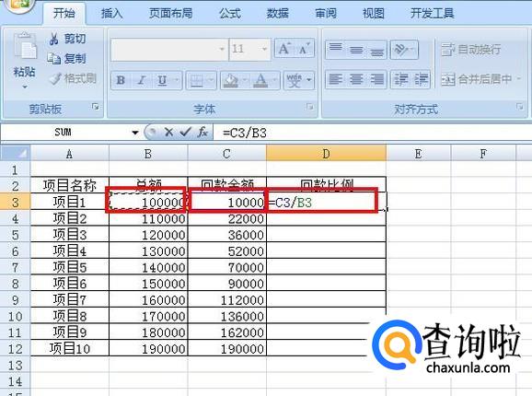
Task: Select the Format Painter brush
Action: (55, 78)
